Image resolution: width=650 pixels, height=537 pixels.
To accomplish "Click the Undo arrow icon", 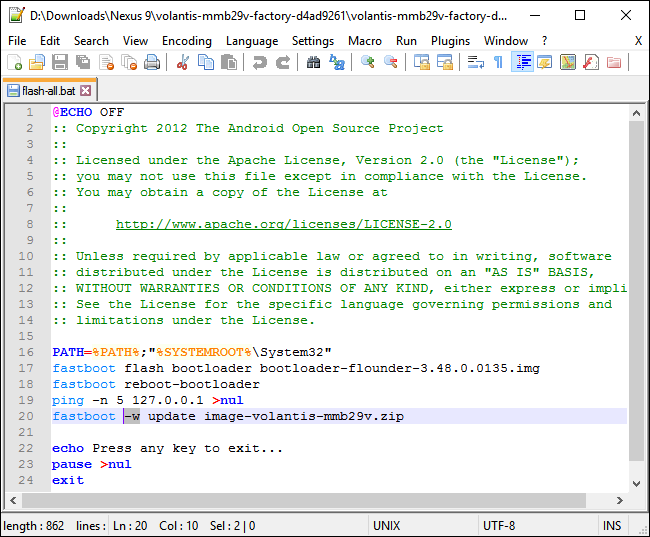I will click(260, 62).
